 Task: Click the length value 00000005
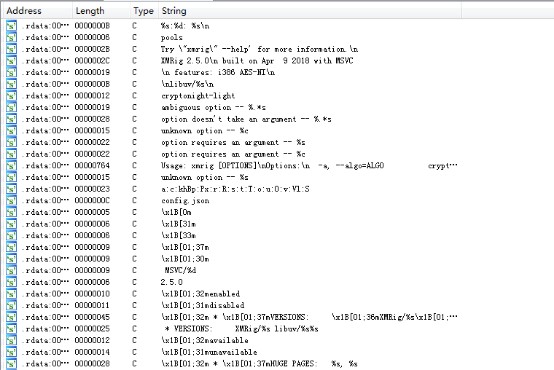pos(92,212)
